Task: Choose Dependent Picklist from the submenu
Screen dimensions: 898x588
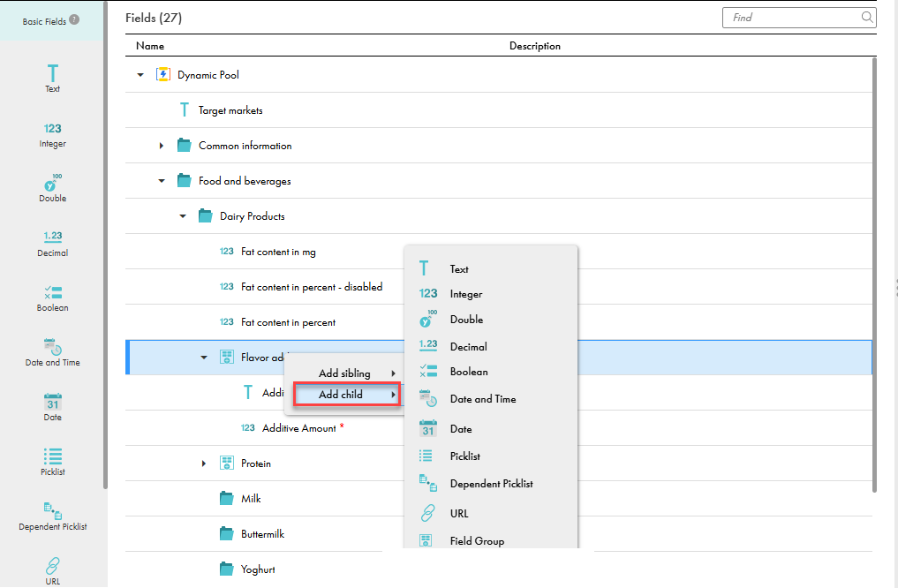Action: [491, 484]
